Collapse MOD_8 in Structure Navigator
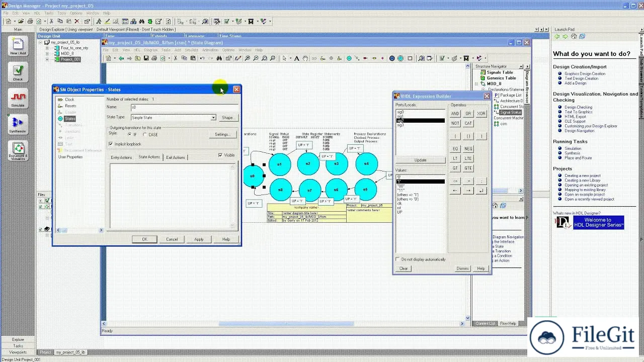The height and width of the screenshot is (362, 644). [x=476, y=84]
